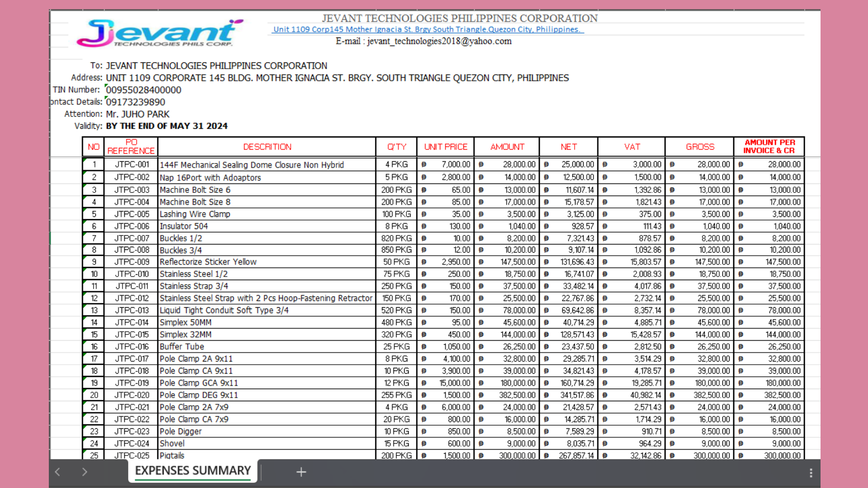Select the TIN Number value cell
The image size is (868, 488).
pyautogui.click(x=144, y=90)
